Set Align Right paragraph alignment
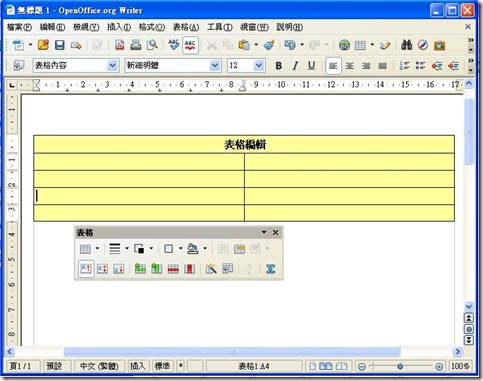483x381 pixels. click(366, 66)
